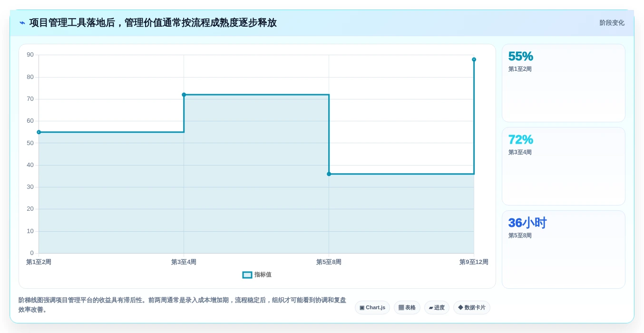Open the 72% stat card
Screen dimensions: 644x333
tap(564, 166)
